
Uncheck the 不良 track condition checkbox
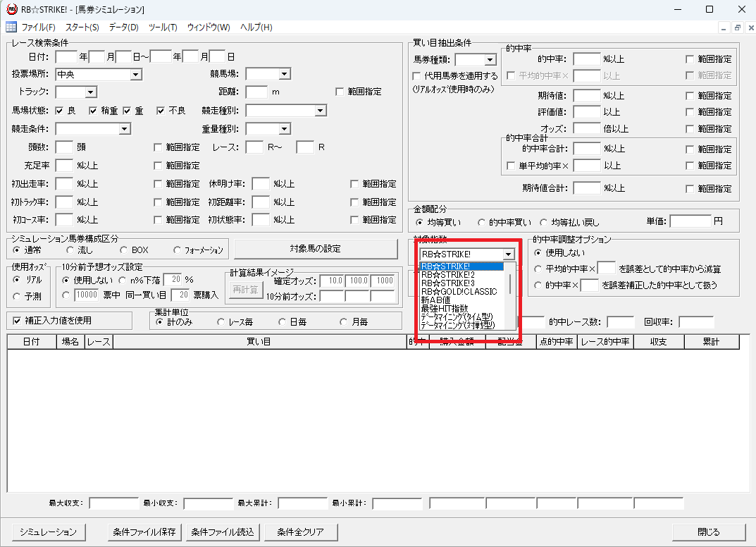click(x=161, y=111)
